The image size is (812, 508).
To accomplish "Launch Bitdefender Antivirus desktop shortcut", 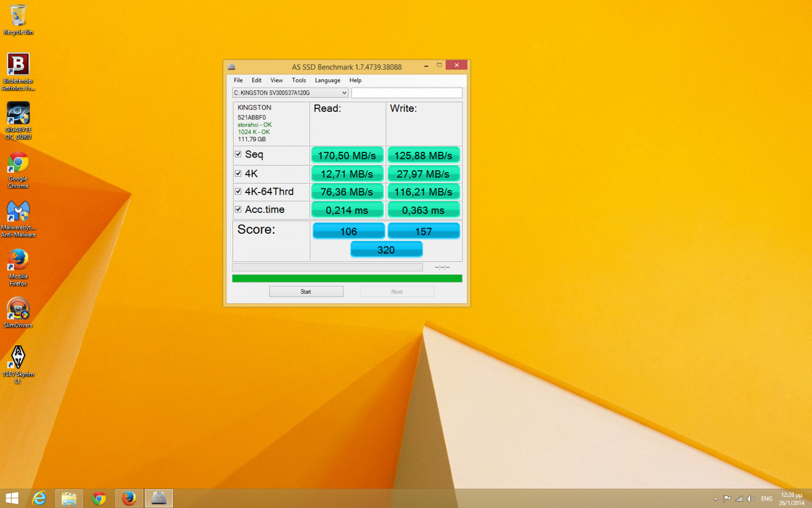I will tap(18, 72).
